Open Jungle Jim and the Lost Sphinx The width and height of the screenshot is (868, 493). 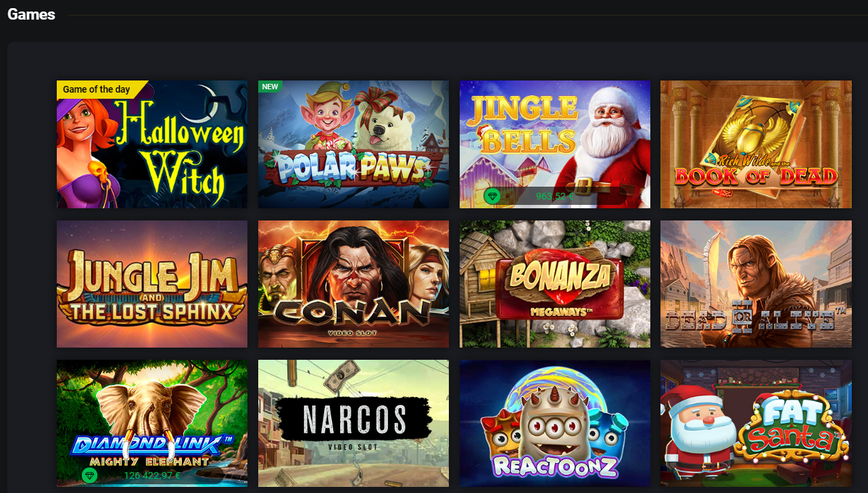pos(152,284)
